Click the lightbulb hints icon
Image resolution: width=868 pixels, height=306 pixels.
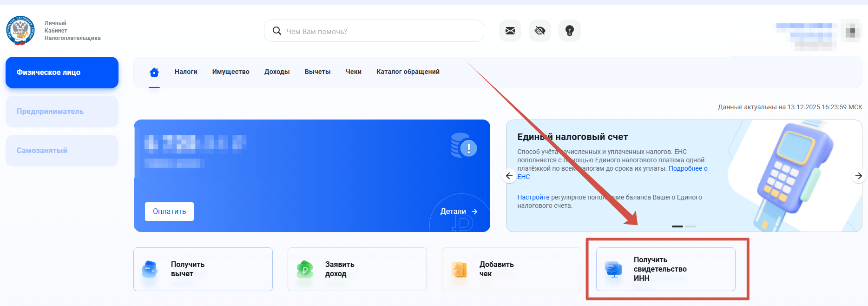(569, 31)
